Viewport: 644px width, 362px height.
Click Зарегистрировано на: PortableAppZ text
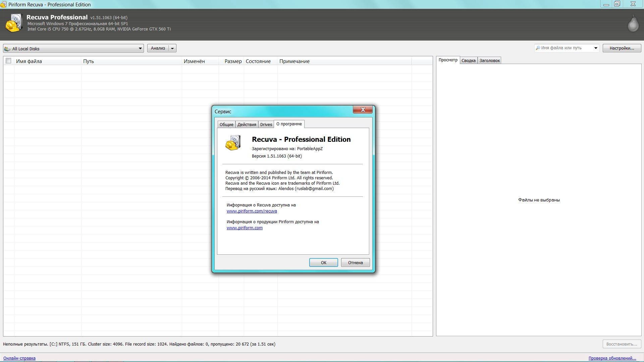point(287,149)
